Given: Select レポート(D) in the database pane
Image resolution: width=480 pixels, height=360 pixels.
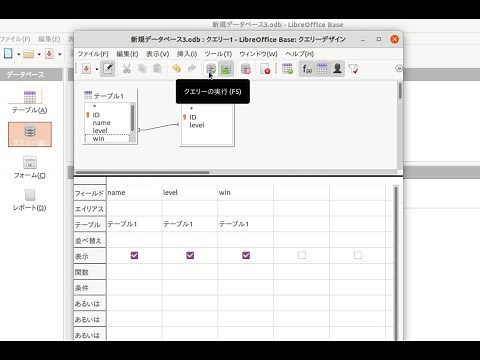Looking at the screenshot, I should pos(30,200).
